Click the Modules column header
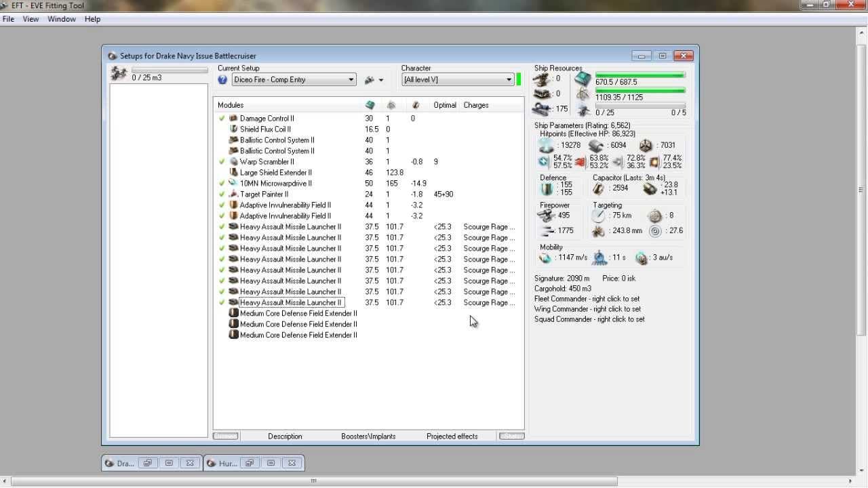 point(288,105)
